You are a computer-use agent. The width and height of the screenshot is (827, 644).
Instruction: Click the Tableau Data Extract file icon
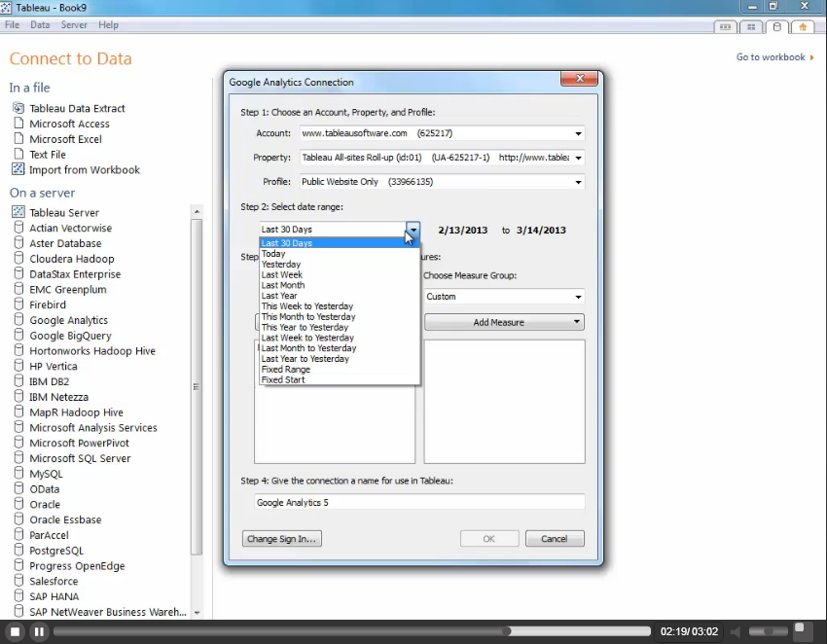click(18, 108)
